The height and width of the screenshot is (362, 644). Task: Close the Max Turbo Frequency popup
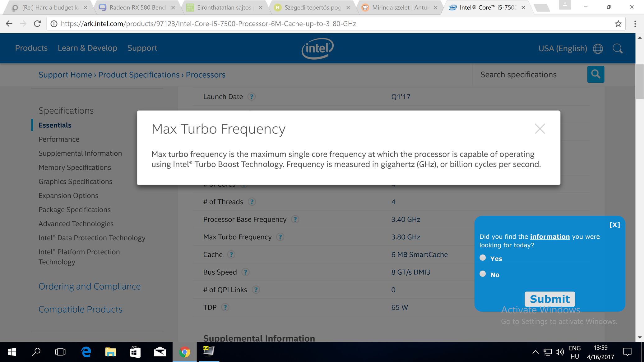(540, 129)
